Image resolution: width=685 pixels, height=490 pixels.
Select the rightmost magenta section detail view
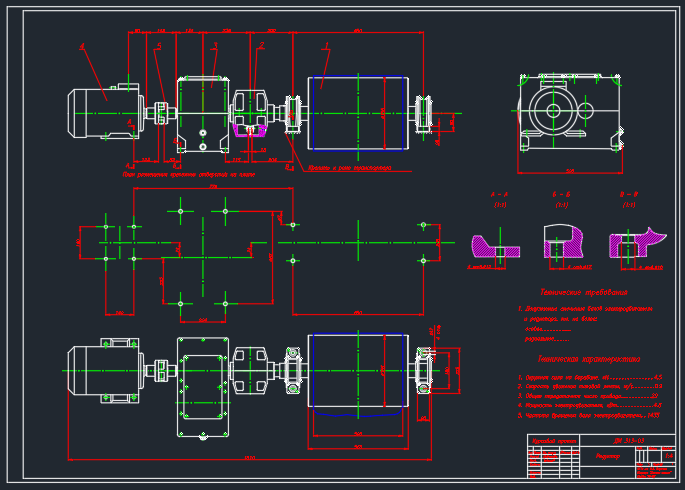point(637,243)
